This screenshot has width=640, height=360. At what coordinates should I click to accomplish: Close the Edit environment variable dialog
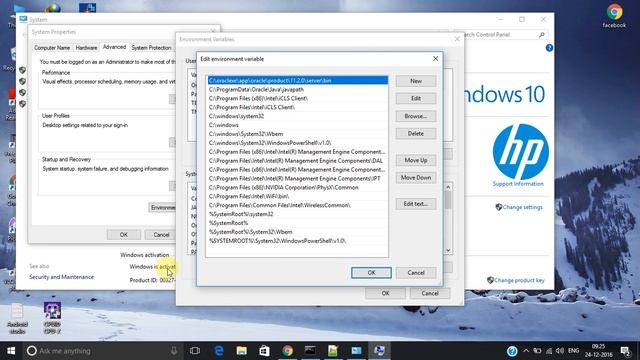pos(436,59)
